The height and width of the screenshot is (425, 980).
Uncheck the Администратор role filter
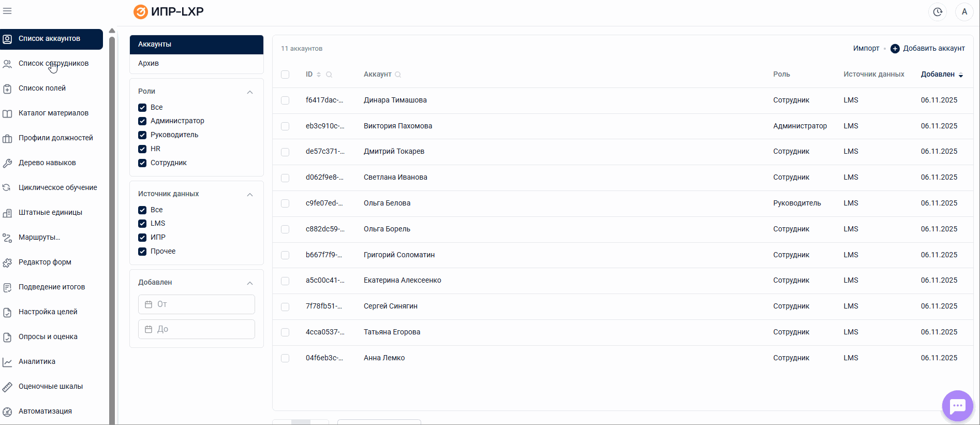point(142,121)
